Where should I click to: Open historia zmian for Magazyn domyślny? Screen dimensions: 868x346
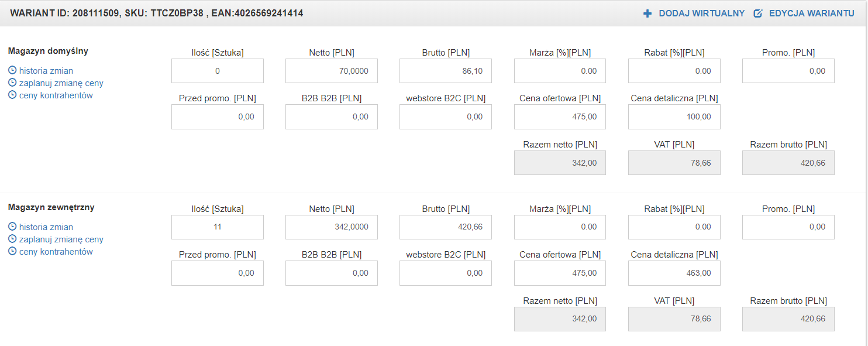pyautogui.click(x=46, y=71)
